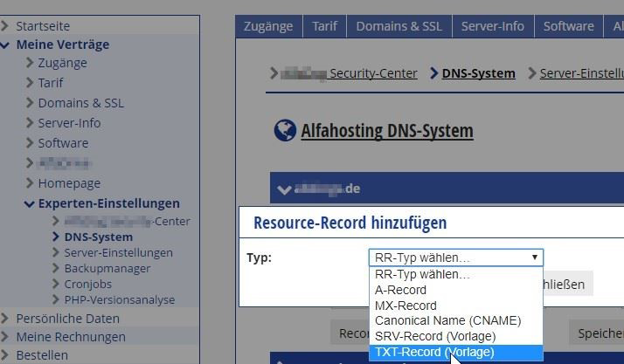The height and width of the screenshot is (364, 624).
Task: Switch to the Tarif tab
Action: (325, 26)
